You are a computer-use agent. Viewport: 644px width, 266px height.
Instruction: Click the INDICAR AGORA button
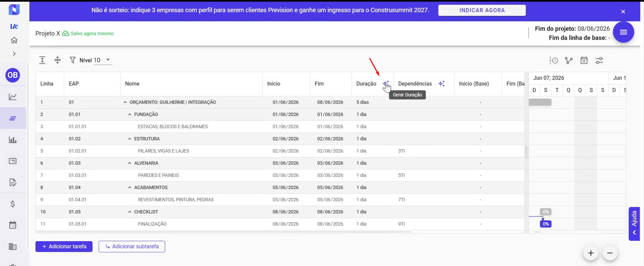[x=482, y=10]
